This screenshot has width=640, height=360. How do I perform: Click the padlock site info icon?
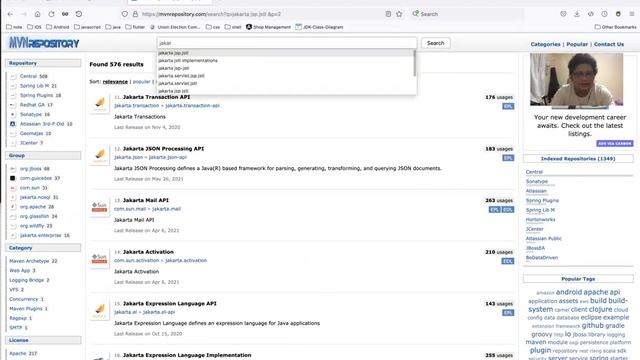(135, 14)
